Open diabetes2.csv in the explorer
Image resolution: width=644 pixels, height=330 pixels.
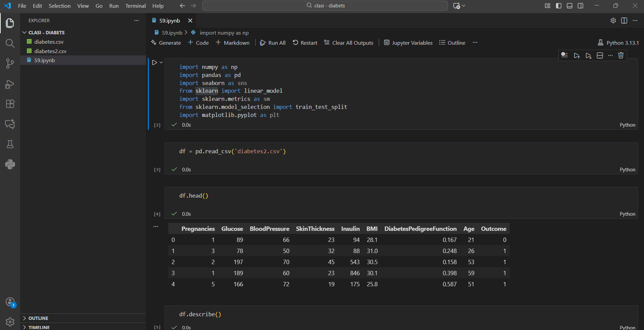(x=50, y=51)
